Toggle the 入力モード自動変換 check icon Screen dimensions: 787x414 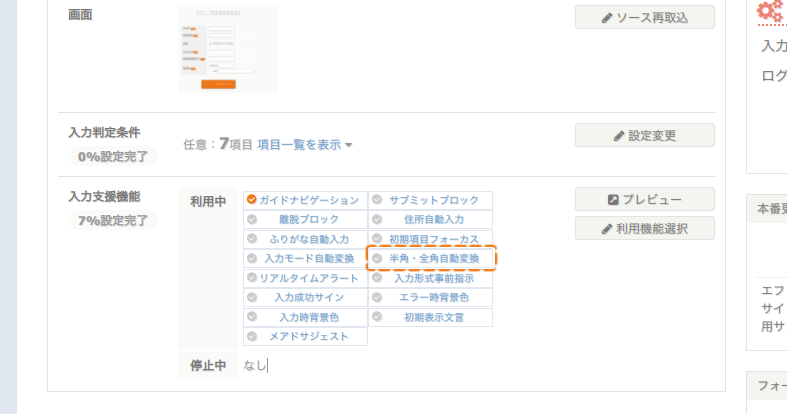point(252,258)
